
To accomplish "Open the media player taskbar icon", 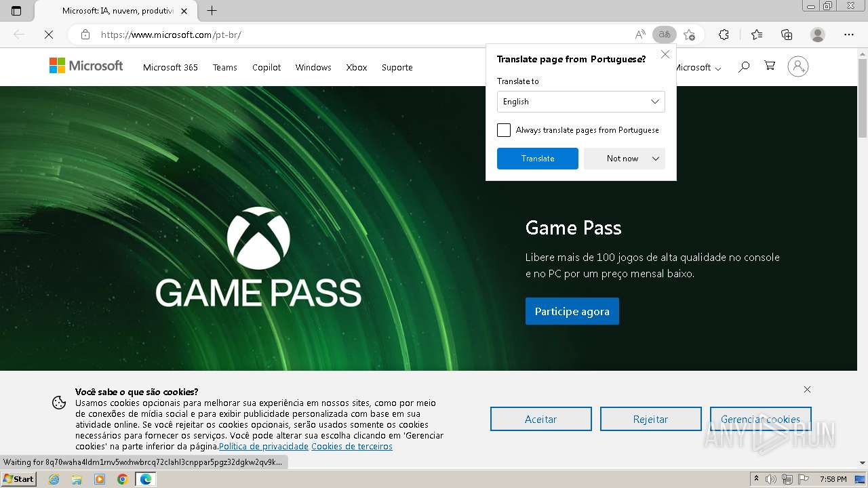I will [x=100, y=479].
